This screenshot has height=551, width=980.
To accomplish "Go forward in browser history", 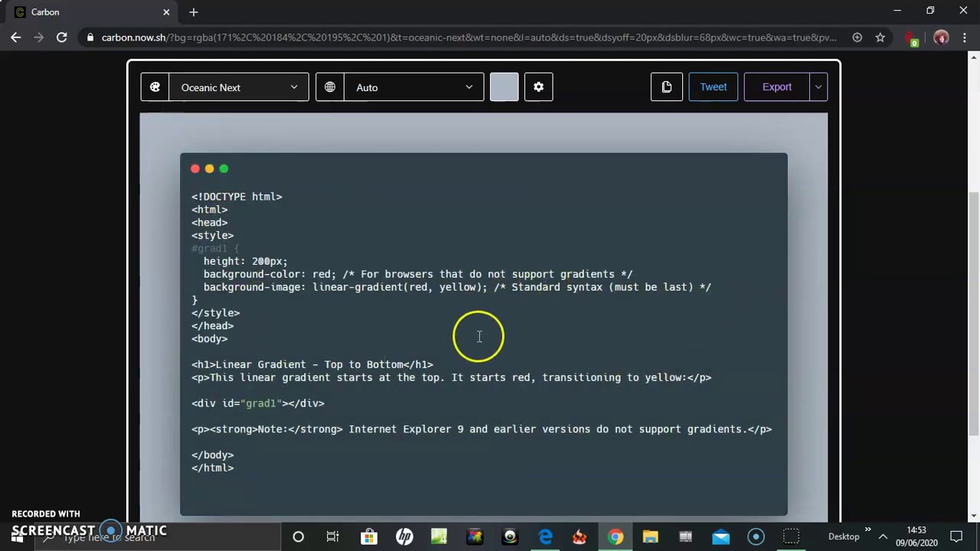I will point(39,37).
